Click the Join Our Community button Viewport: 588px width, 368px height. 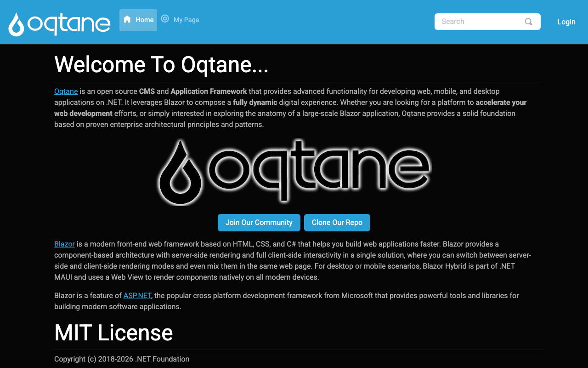click(x=259, y=223)
